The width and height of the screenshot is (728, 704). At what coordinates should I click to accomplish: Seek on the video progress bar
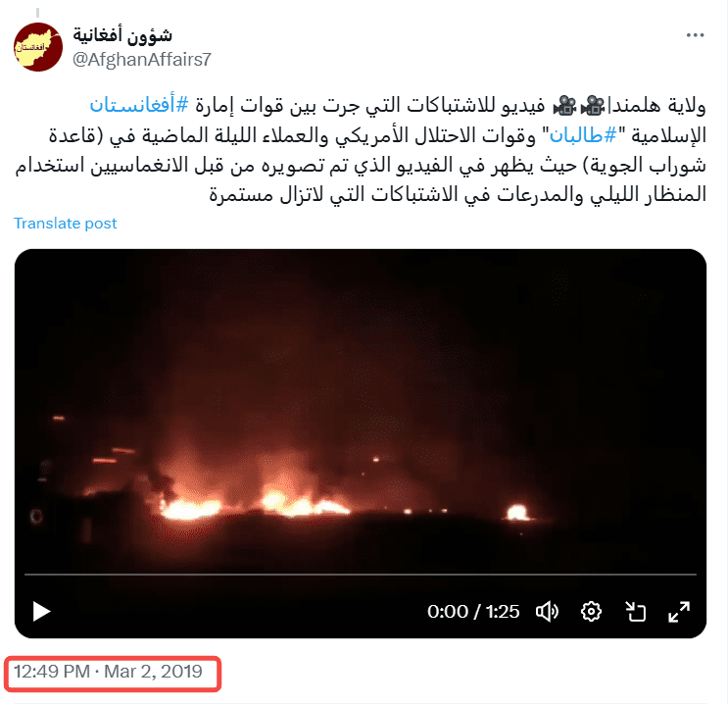(361, 575)
